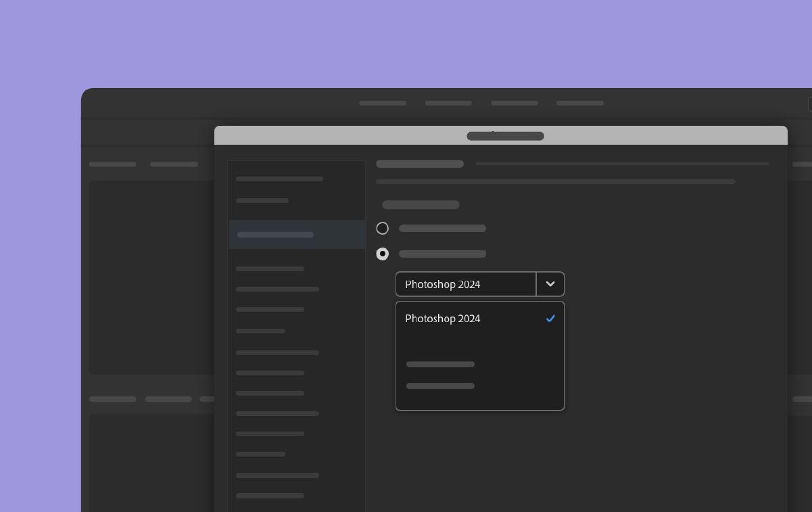Select the last visible dialog sidebar item
Image resolution: width=812 pixels, height=512 pixels.
[270, 496]
